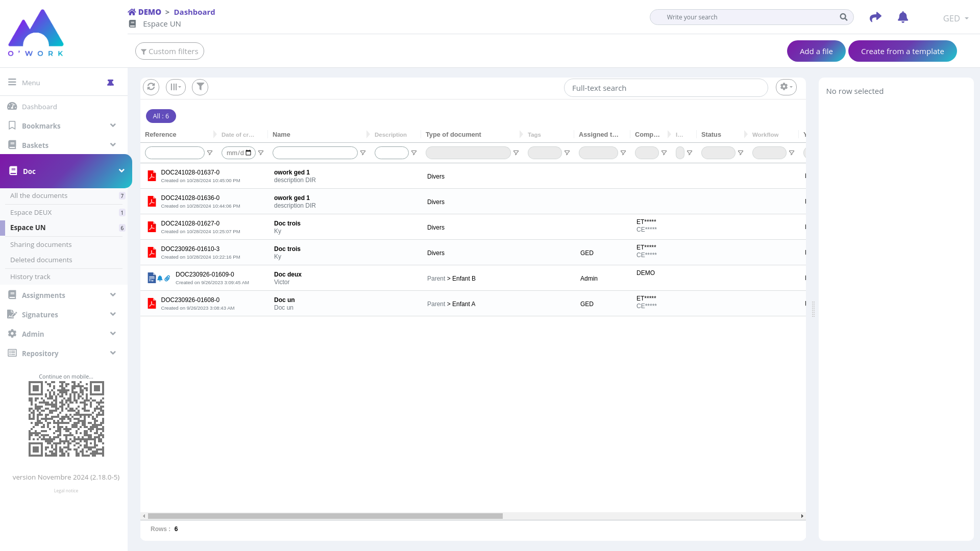Viewport: 980px width, 551px height.
Task: Click the pin menu icon in sidebar
Action: (x=110, y=83)
